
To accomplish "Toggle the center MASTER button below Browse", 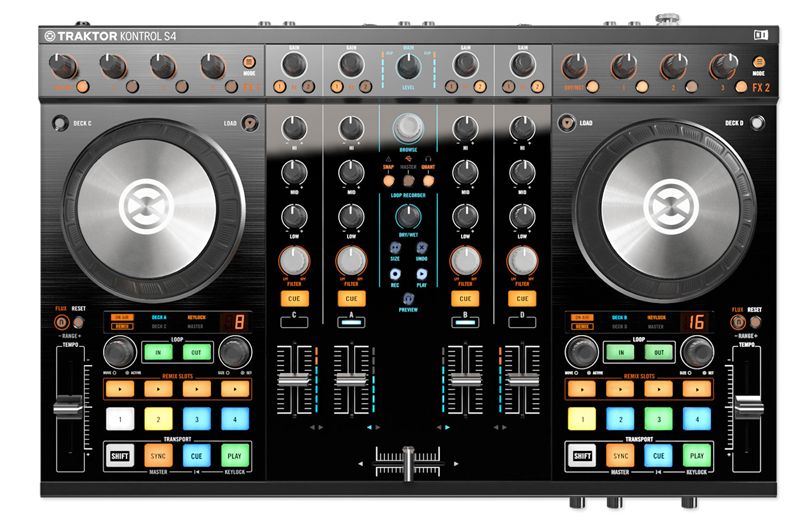I will click(x=409, y=181).
